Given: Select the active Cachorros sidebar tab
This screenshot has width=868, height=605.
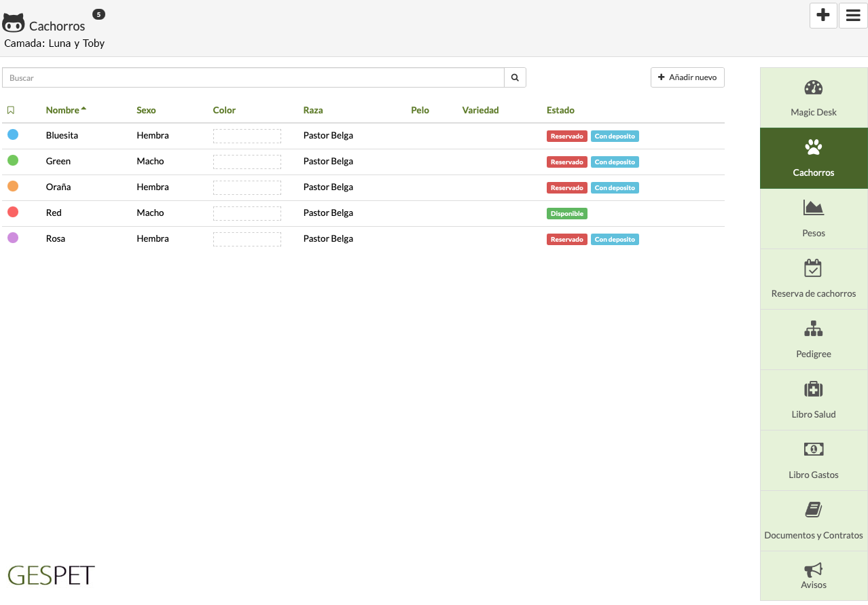Looking at the screenshot, I should pos(813,158).
